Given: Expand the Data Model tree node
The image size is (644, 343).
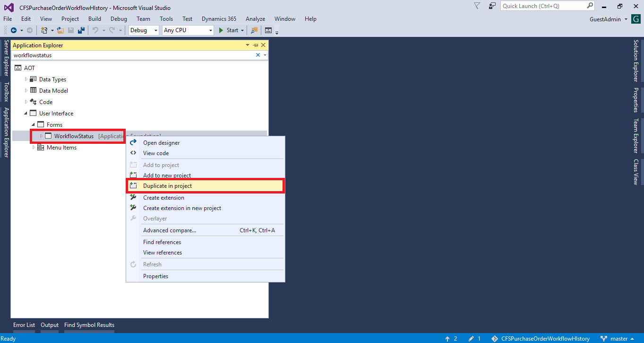Looking at the screenshot, I should click(26, 90).
